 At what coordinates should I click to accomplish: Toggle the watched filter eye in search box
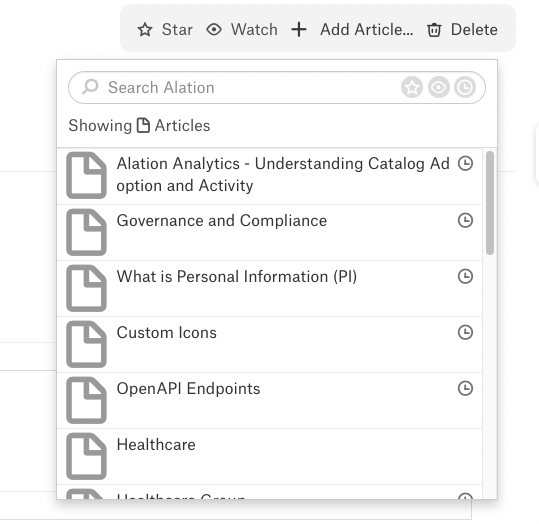coord(439,87)
